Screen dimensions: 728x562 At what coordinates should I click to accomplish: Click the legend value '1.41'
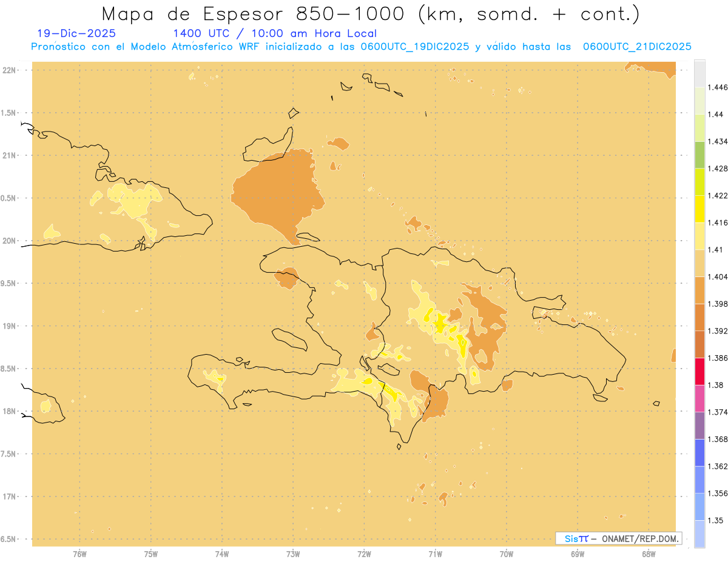pyautogui.click(x=716, y=250)
